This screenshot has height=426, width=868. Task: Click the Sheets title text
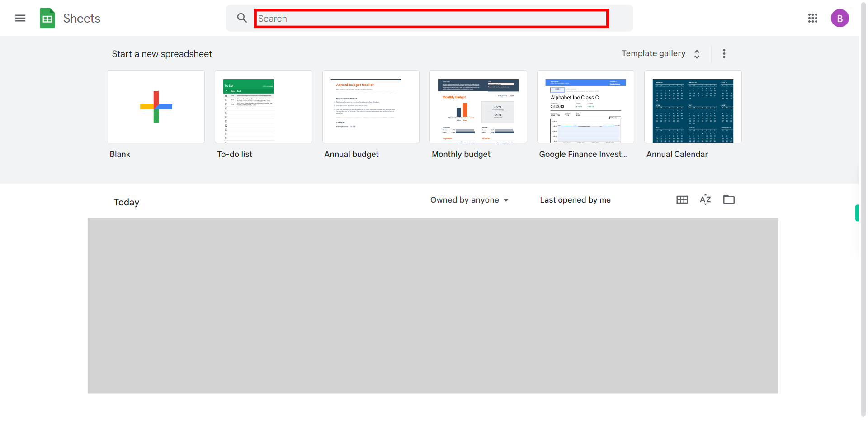(82, 19)
